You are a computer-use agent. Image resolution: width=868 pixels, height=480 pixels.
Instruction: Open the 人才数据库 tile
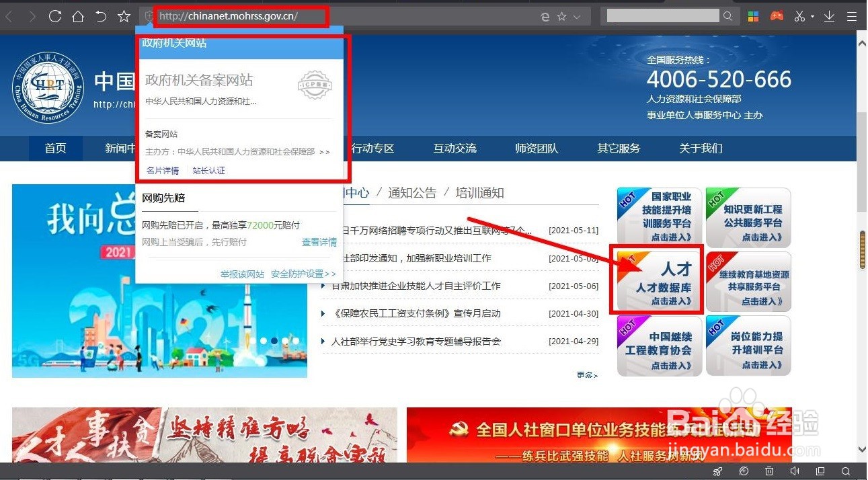(660, 282)
